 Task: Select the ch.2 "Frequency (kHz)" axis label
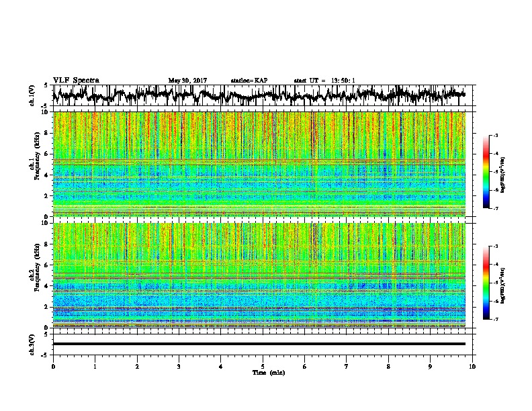37,267
